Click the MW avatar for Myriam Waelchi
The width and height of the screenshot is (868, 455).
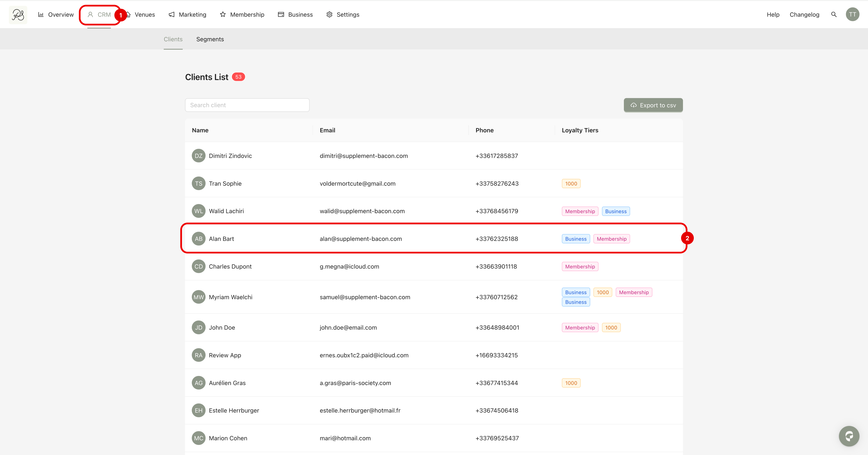[199, 297]
